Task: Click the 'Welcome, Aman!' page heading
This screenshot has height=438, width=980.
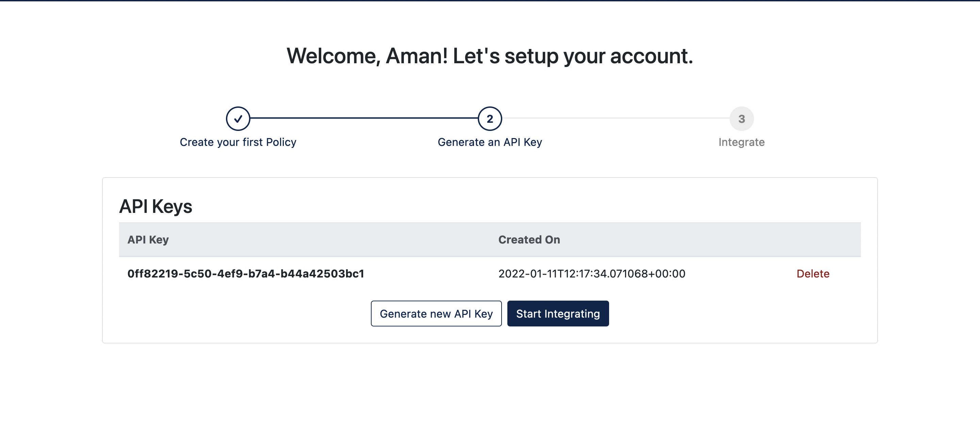Action: point(490,56)
